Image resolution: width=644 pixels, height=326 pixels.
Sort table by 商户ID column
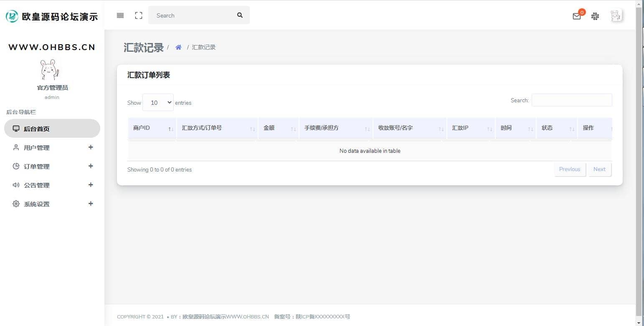(x=152, y=128)
